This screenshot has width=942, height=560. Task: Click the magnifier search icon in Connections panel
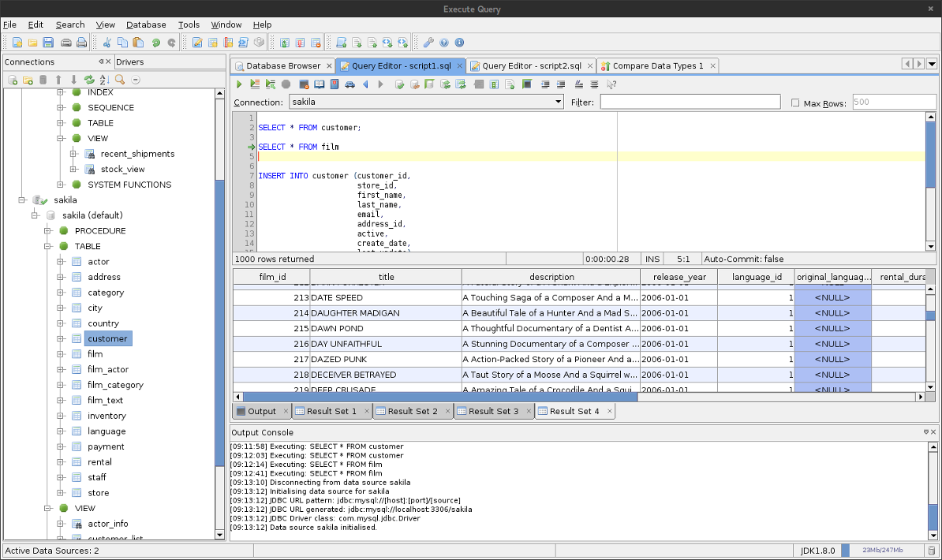(x=120, y=80)
